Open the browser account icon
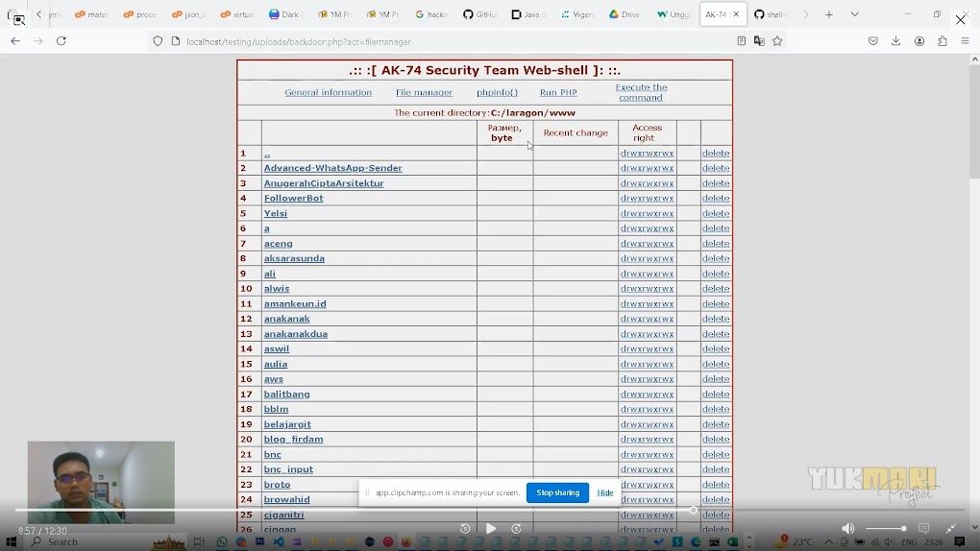Viewport: 980px width, 551px height. [919, 41]
